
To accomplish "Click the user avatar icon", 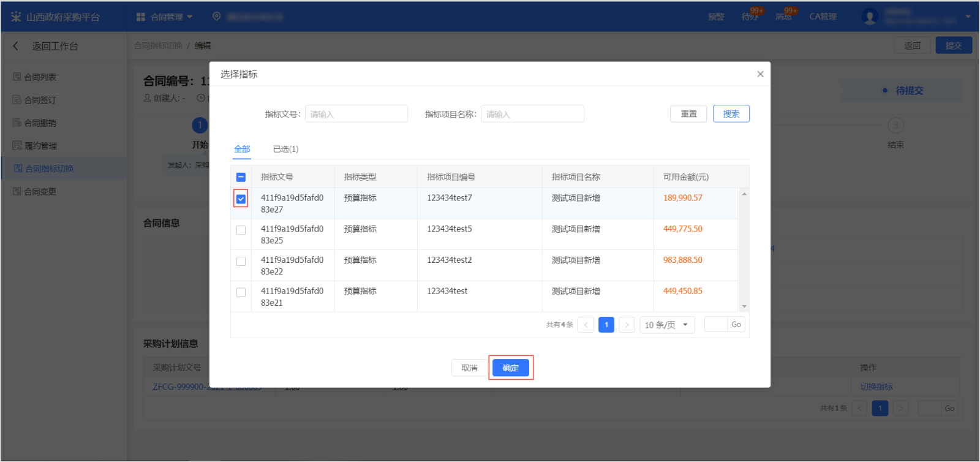I will click(x=869, y=17).
